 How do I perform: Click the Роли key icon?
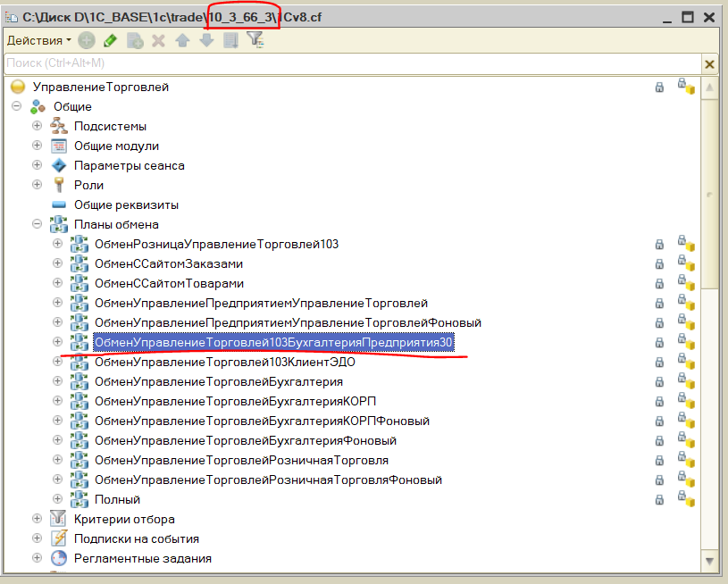59,185
